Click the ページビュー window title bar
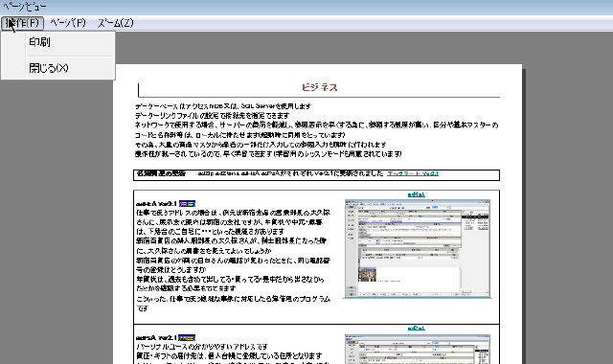The width and height of the screenshot is (613, 364). pyautogui.click(x=306, y=8)
